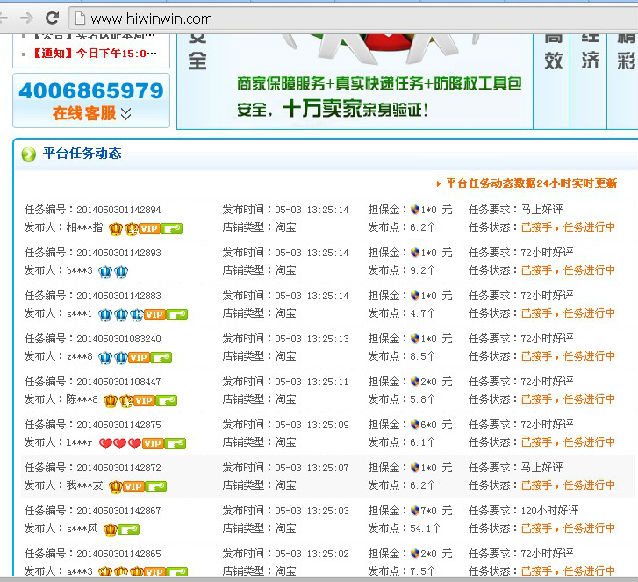The width and height of the screenshot is (638, 582).
Task: Open status link for task 201405301142894
Action: 568,227
